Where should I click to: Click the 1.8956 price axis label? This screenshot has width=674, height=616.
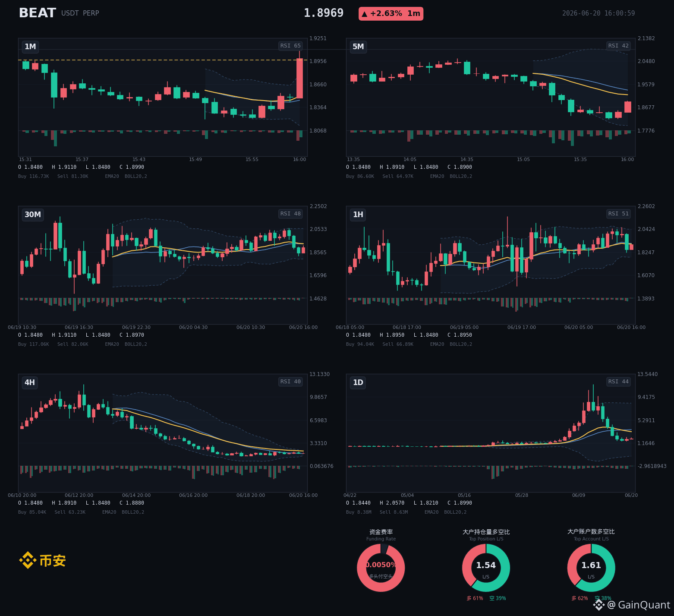318,61
